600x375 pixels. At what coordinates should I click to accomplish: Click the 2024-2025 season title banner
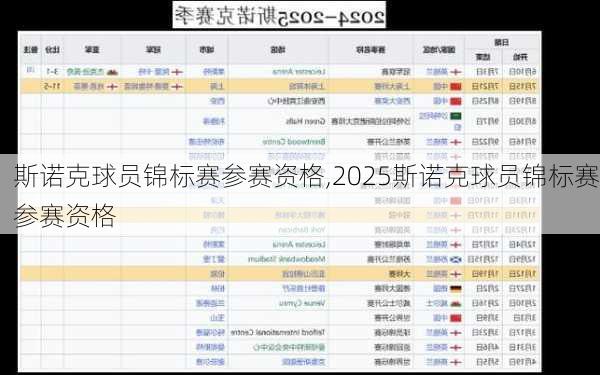279,15
